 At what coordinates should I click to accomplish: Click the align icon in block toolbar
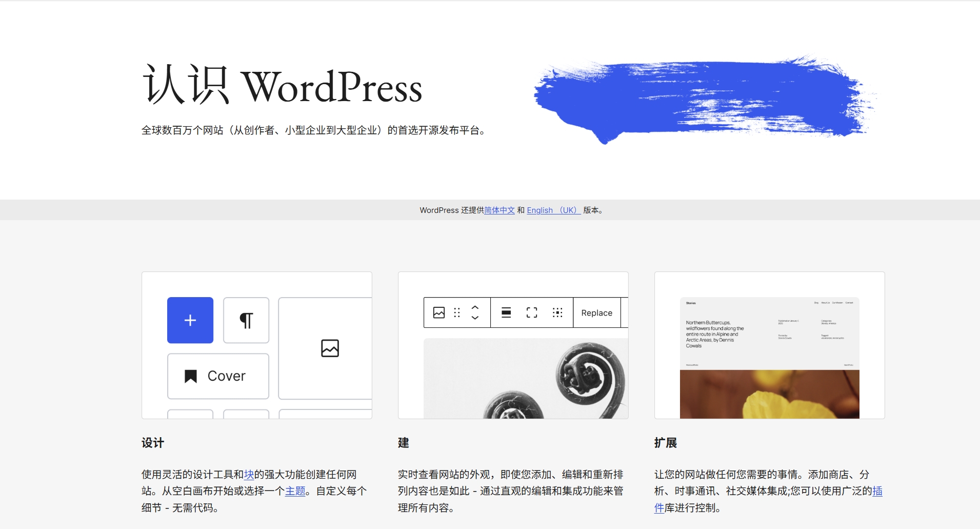pos(506,312)
